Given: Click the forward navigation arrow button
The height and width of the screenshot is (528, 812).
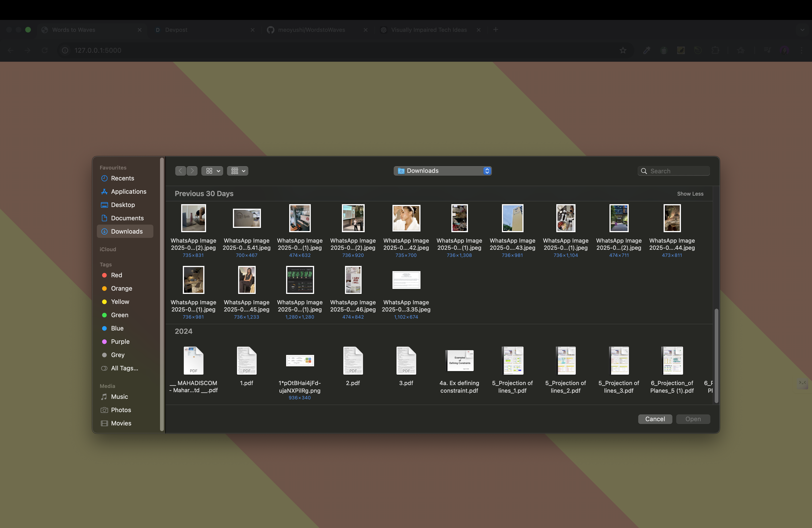Looking at the screenshot, I should pos(192,171).
